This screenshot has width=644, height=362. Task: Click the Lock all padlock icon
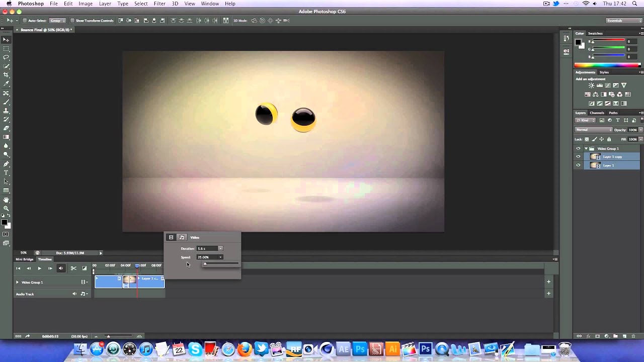(x=609, y=139)
